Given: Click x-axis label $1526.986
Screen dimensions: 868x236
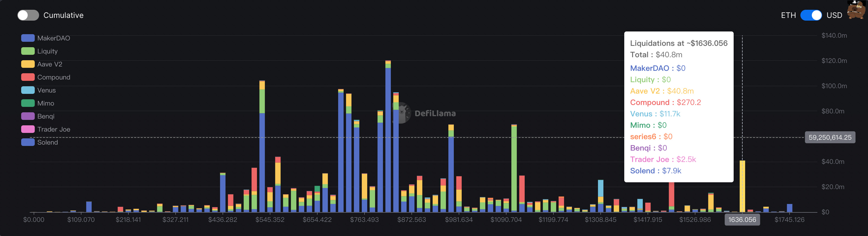Looking at the screenshot, I should (695, 219).
